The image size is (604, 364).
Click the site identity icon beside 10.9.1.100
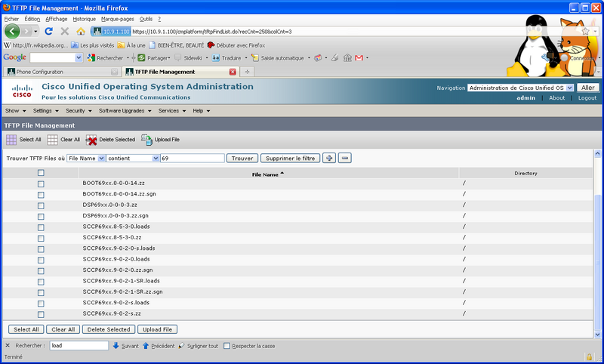[97, 32]
